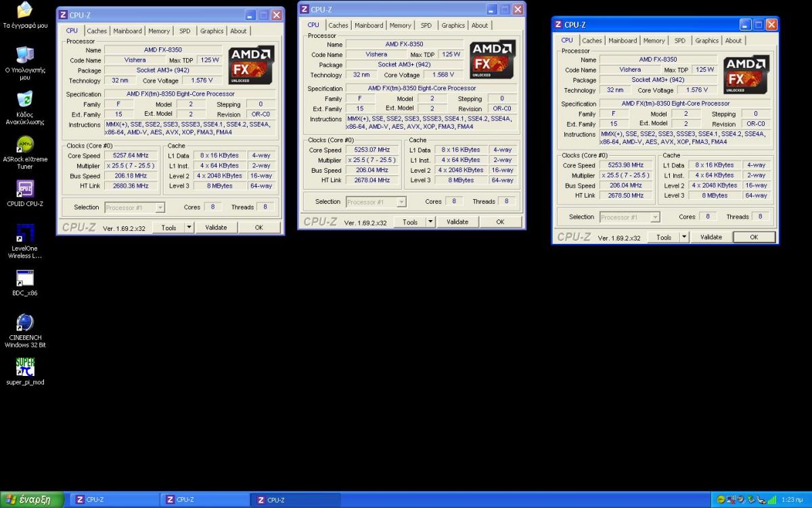
Task: Click the 2678.50 MHz HT Link value
Action: pos(627,196)
